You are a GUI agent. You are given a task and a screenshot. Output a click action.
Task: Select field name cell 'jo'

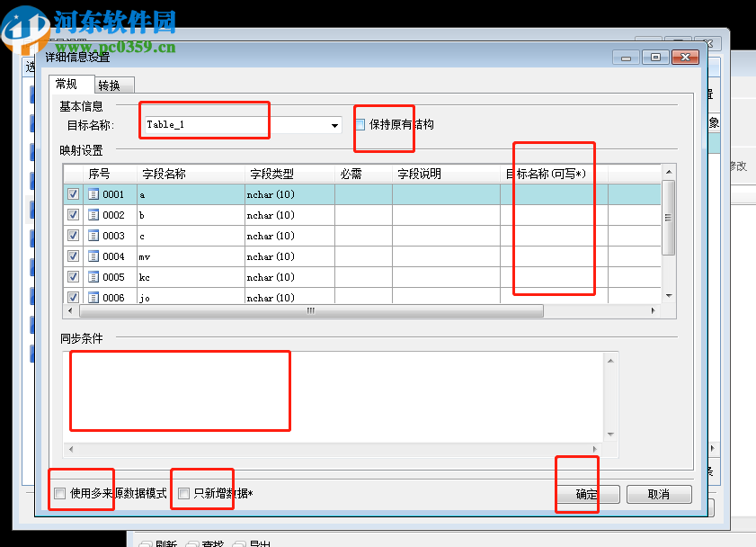pos(191,297)
